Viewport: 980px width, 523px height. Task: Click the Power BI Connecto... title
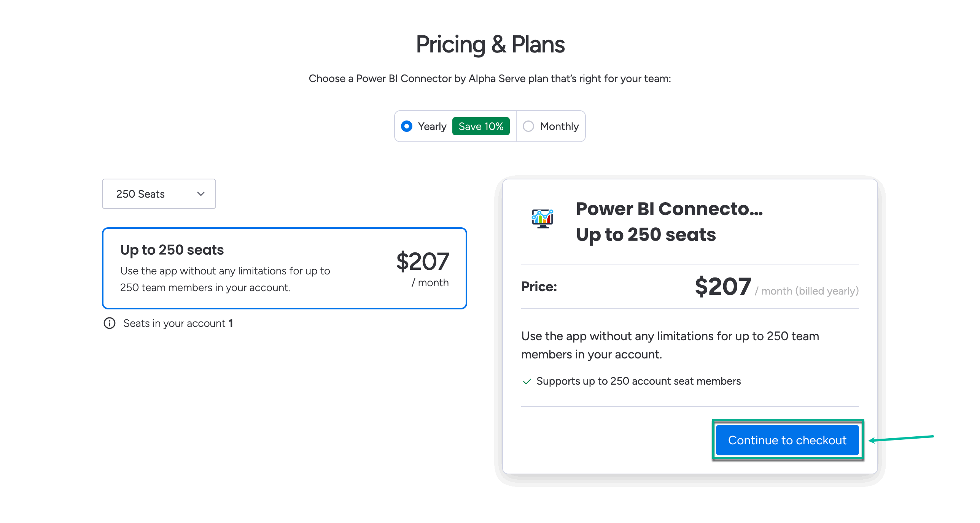(x=669, y=209)
